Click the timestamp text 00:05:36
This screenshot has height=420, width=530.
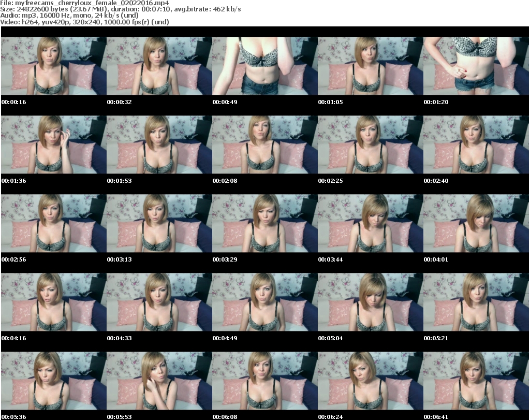coord(13,417)
